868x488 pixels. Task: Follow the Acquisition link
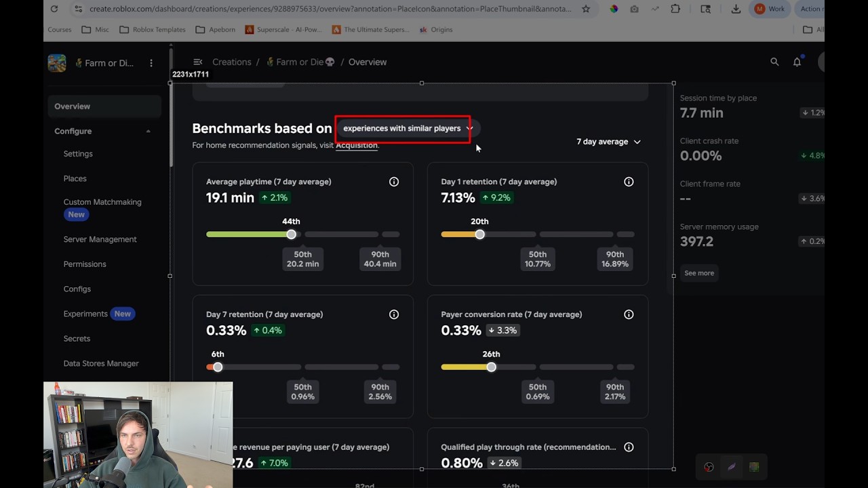pyautogui.click(x=357, y=145)
